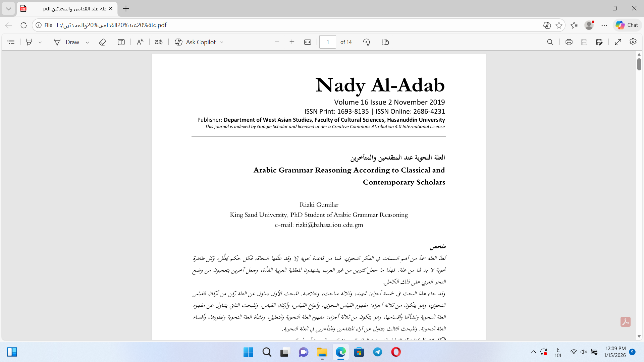Open find in PDF search
Screen dimensions: 644x362
550,42
